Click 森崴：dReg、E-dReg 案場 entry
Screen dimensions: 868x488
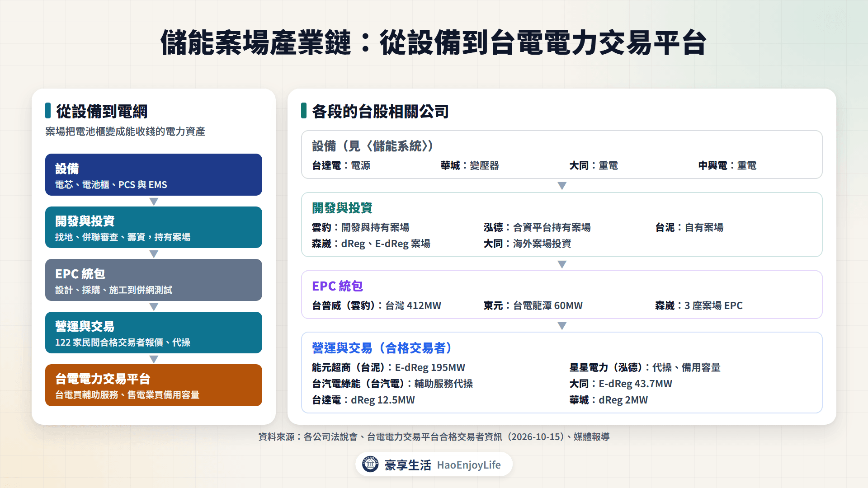click(371, 244)
